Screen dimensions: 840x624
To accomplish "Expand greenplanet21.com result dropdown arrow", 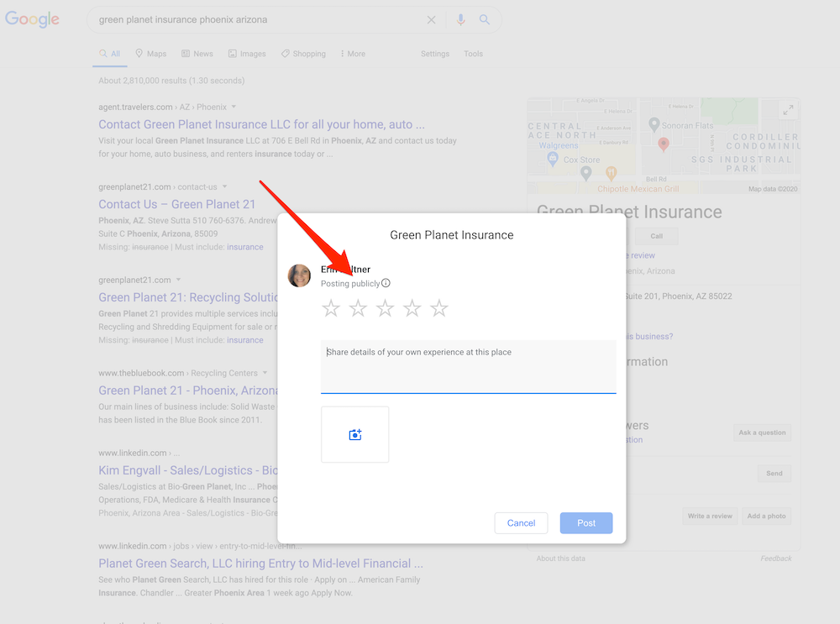I will point(178,280).
